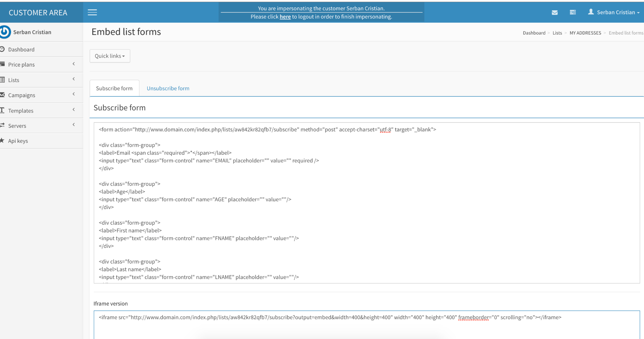
Task: Click the Campaigns envelope icon
Action: 2,95
